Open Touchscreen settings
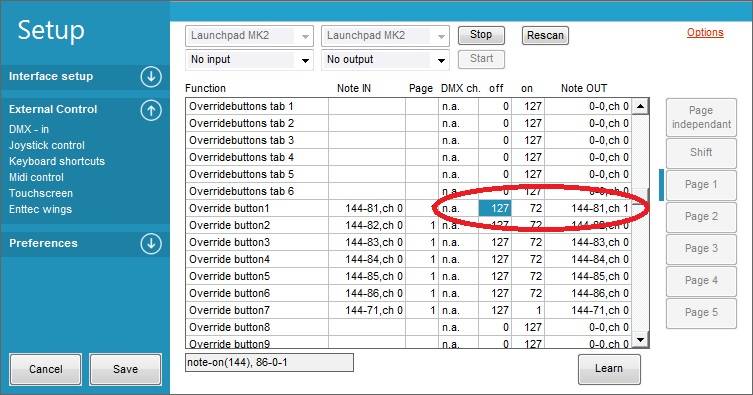This screenshot has width=753, height=395. click(x=41, y=193)
